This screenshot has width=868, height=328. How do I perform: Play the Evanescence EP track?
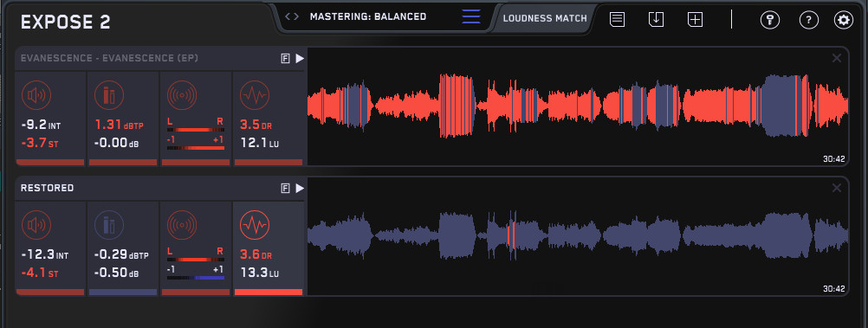point(300,59)
